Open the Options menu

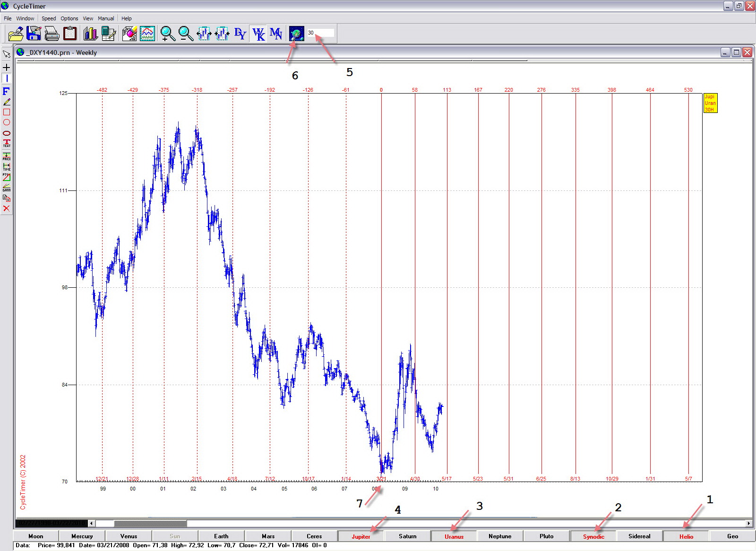click(x=69, y=18)
